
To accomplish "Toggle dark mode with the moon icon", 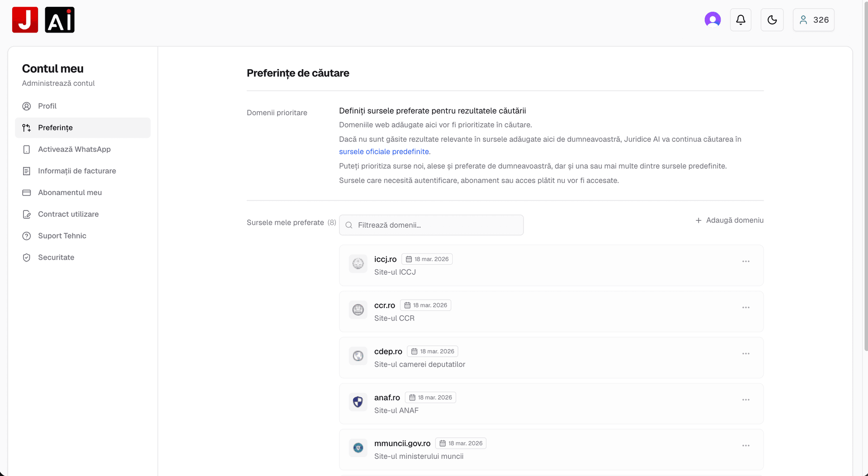I will tap(772, 19).
